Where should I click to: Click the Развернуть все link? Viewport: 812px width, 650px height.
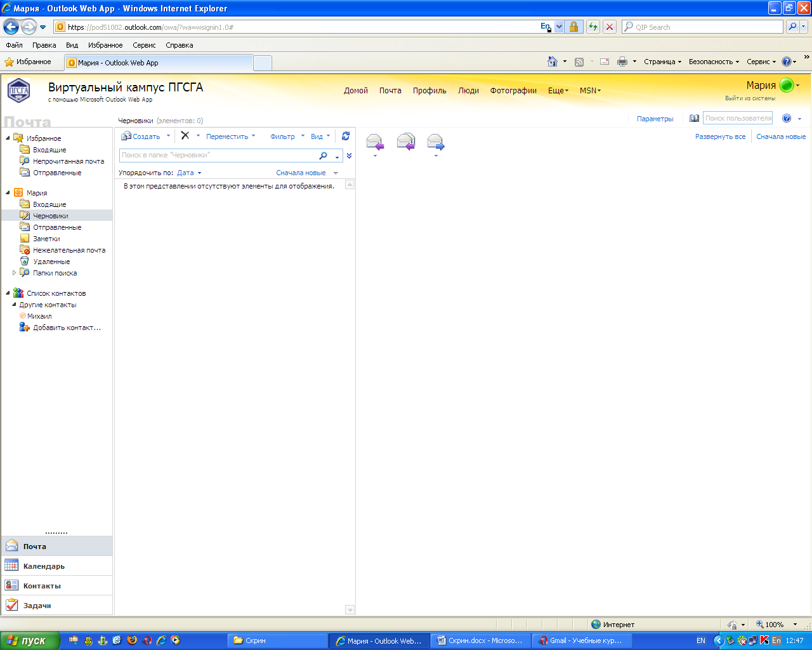720,136
